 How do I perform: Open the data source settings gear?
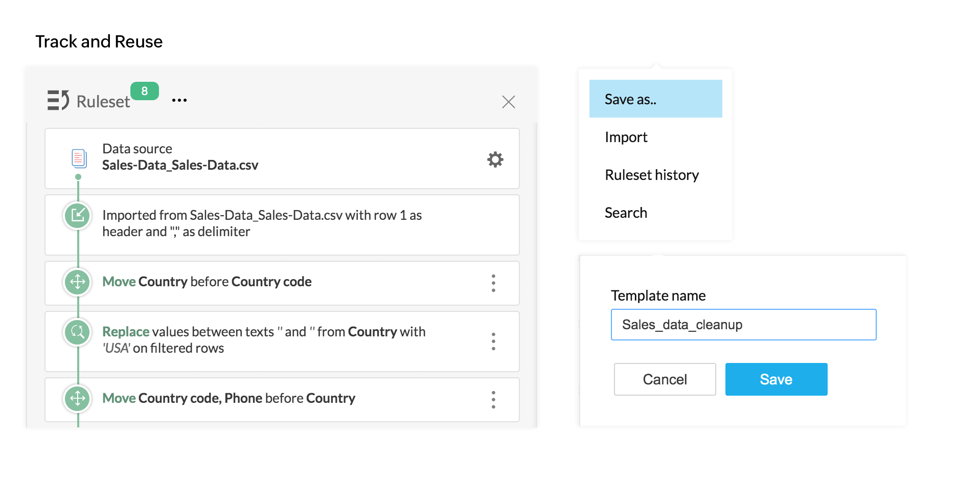pos(495,159)
